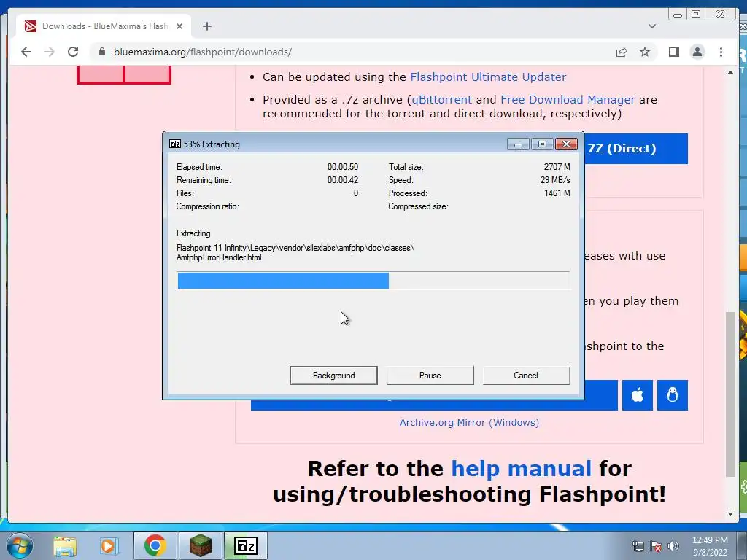
Task: Click the site lock icon in address bar
Action: [x=102, y=52]
